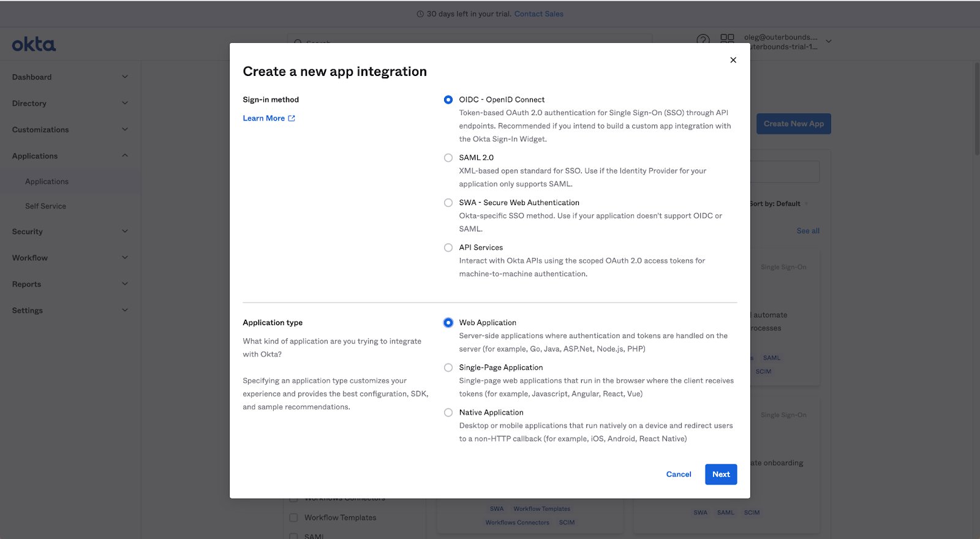
Task: Click the Workflow Templates tag on the card
Action: click(541, 509)
